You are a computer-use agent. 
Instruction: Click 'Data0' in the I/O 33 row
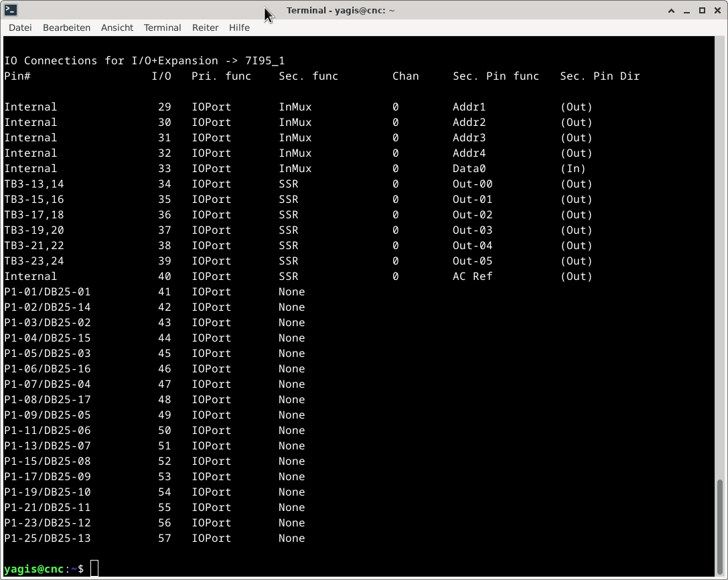[469, 169]
